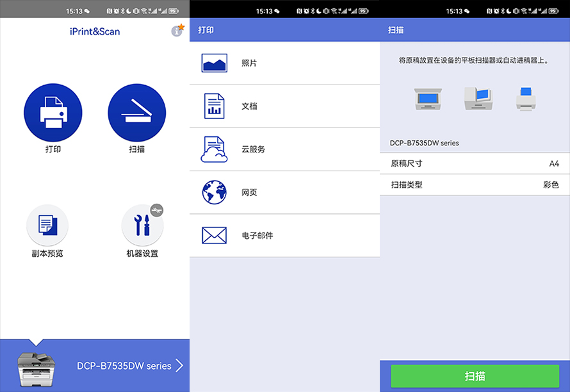Tap the information icon beside iPrint&Scan
Image resolution: width=570 pixels, height=392 pixels.
pyautogui.click(x=177, y=30)
